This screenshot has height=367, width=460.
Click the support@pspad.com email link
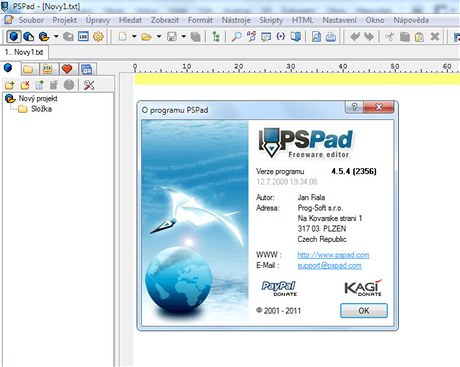tap(329, 265)
